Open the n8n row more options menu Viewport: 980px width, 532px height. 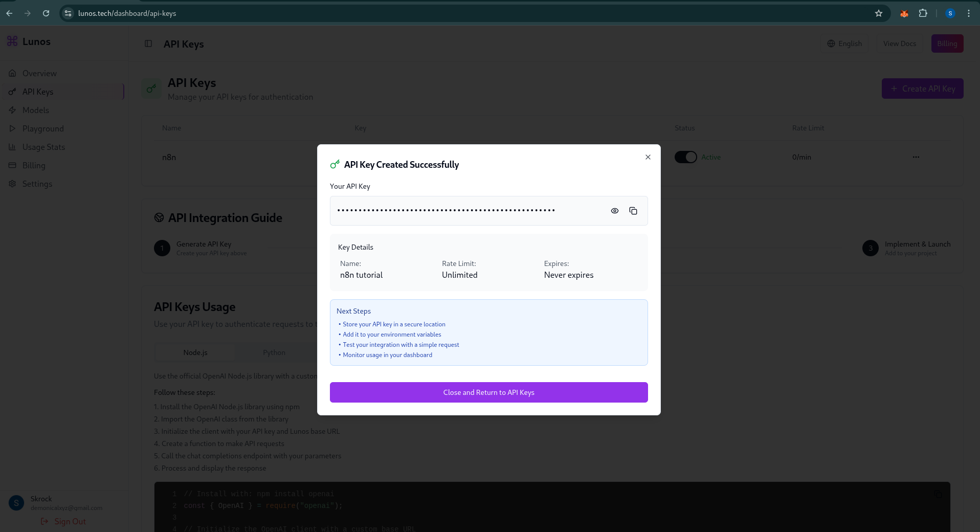click(916, 157)
